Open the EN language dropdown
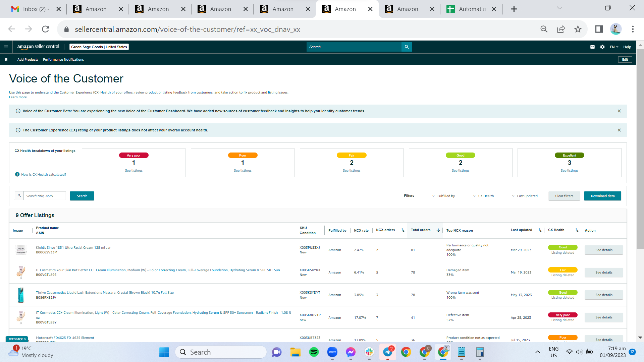Viewport: 644px width, 362px height. point(614,47)
